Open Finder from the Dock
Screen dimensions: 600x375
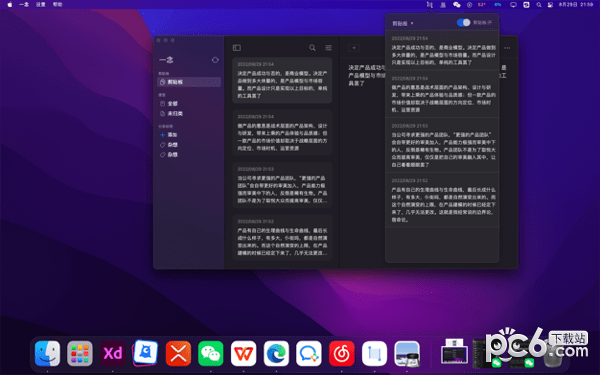click(47, 353)
